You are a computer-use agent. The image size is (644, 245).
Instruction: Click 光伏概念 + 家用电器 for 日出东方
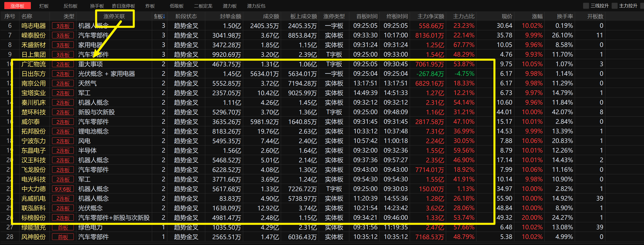coord(107,74)
